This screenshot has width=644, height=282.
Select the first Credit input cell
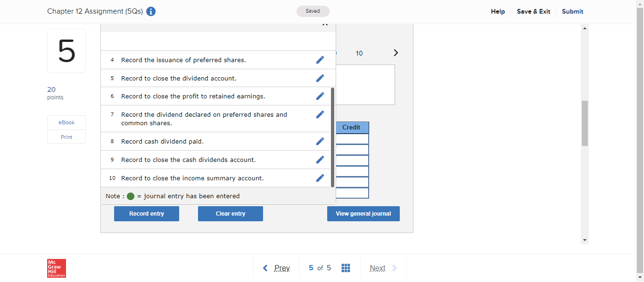(353, 139)
